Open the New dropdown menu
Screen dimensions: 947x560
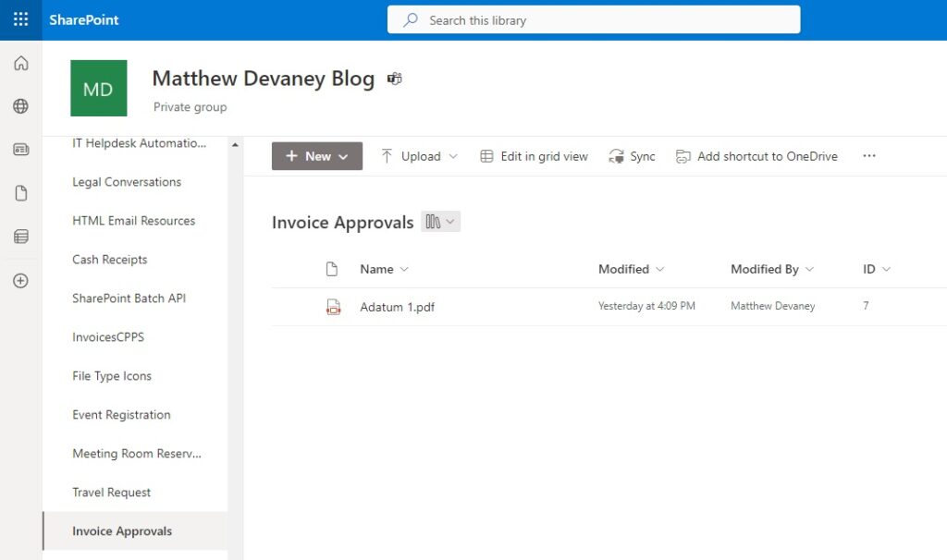point(316,156)
